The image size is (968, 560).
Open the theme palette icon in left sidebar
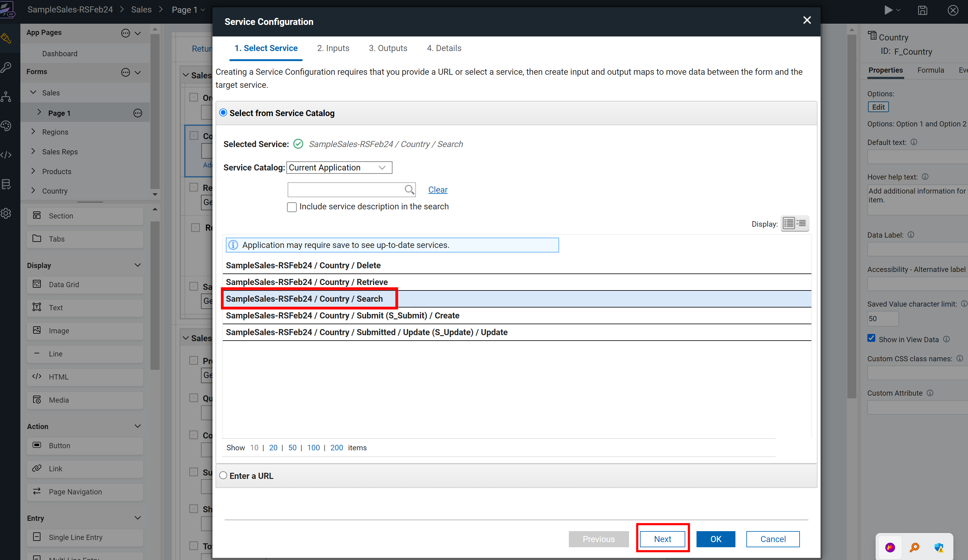pyautogui.click(x=6, y=126)
